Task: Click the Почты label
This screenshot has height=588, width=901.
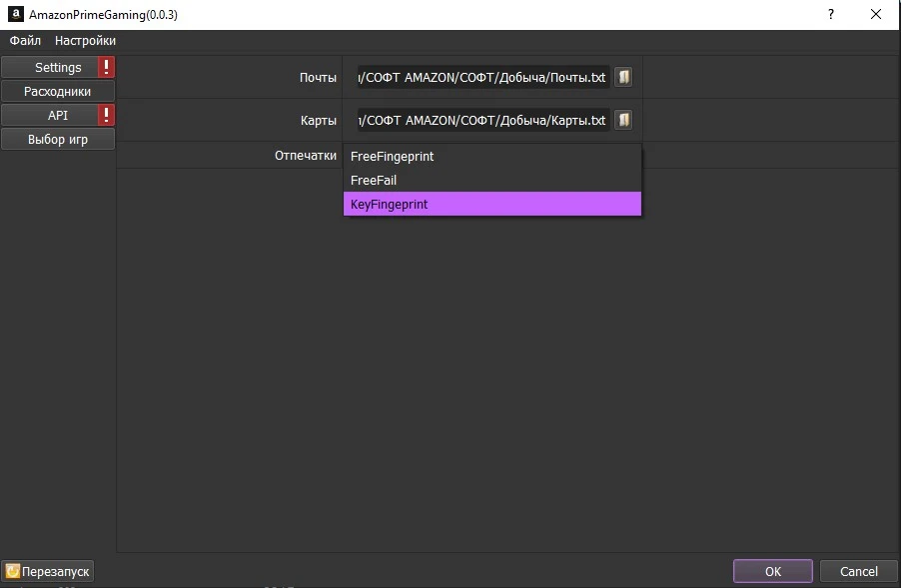Action: click(x=318, y=78)
